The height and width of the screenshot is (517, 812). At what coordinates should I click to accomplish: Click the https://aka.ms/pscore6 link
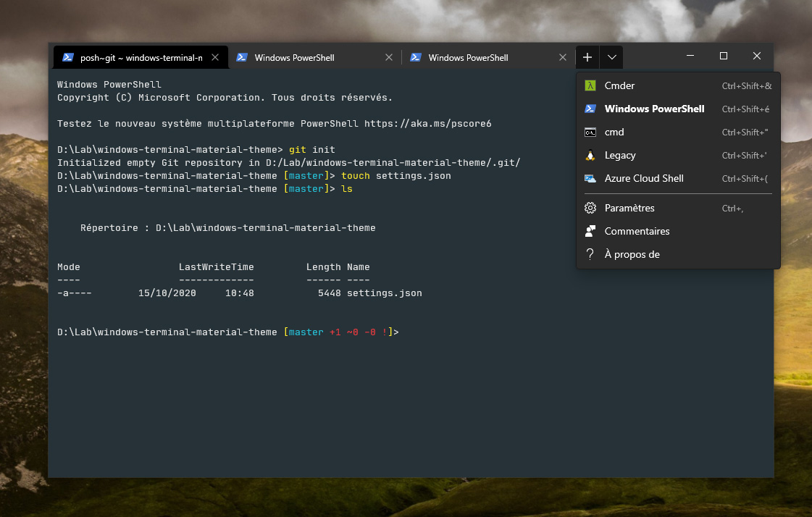click(428, 124)
